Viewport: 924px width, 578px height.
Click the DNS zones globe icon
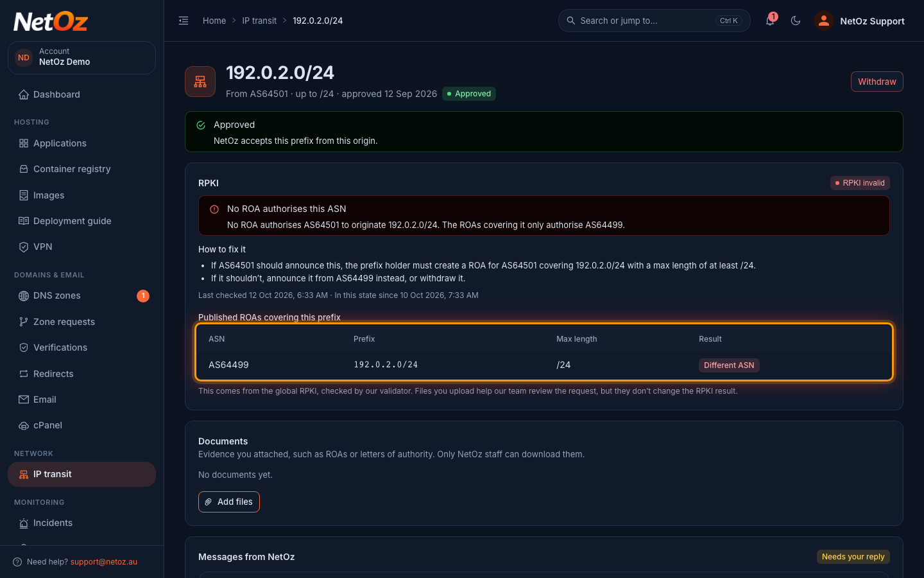point(24,296)
